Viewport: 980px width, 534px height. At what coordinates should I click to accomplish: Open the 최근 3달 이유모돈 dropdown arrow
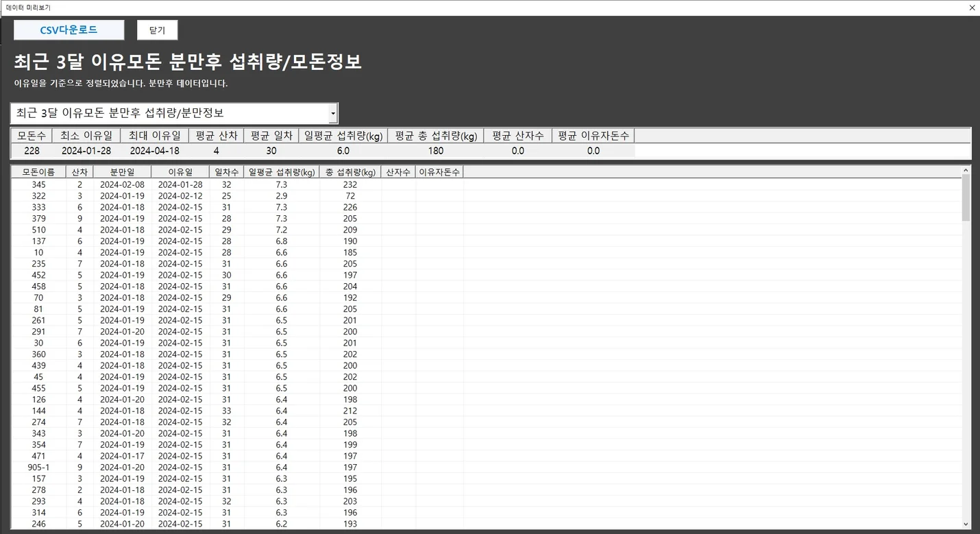point(333,113)
